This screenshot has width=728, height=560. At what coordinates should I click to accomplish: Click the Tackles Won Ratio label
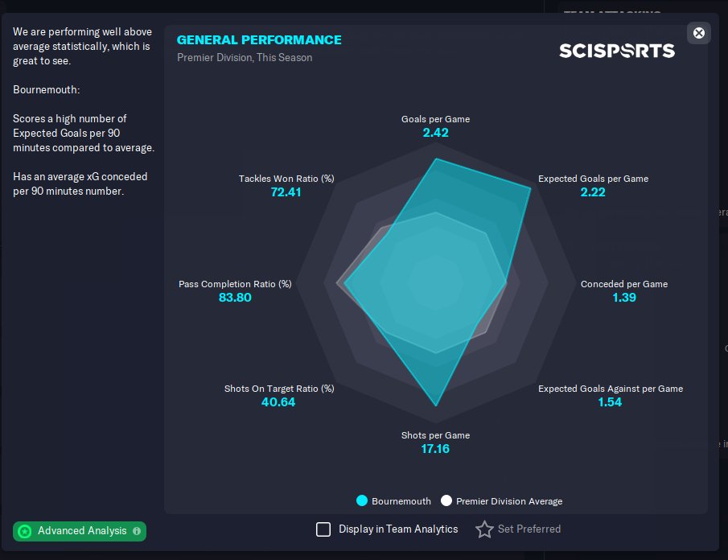(286, 179)
